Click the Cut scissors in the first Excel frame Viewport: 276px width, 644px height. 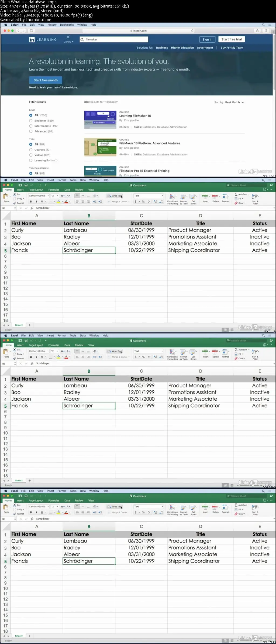[x=15, y=194]
